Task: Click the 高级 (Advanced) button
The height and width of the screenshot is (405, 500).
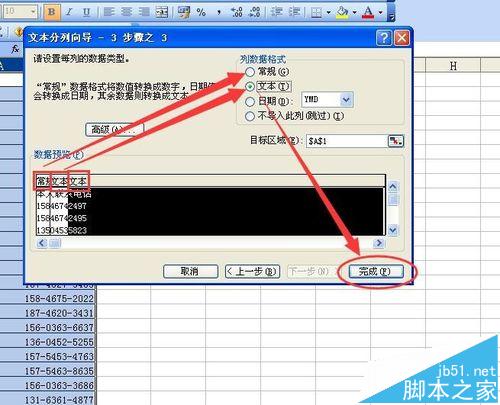Action: 114,130
